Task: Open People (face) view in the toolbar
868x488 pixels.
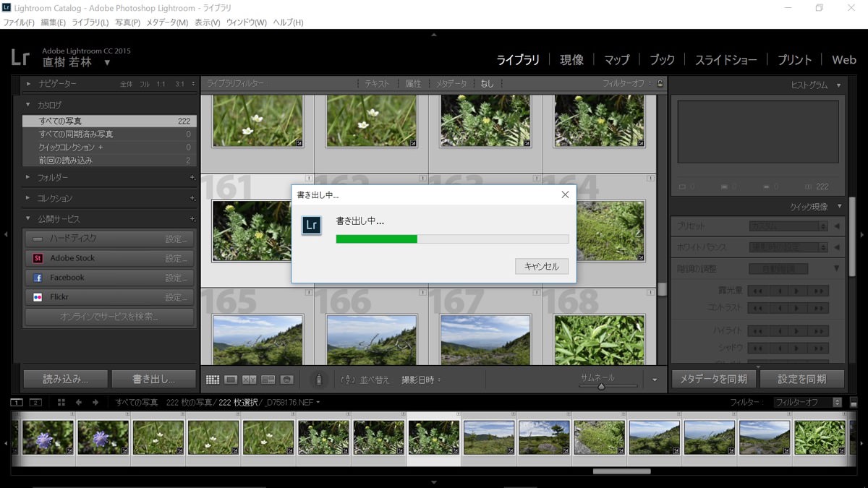Action: tap(286, 380)
